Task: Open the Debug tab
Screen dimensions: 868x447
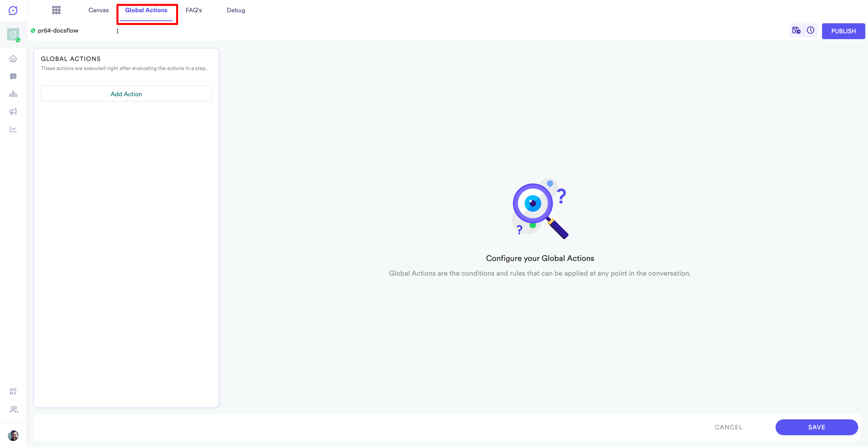Action: tap(236, 10)
